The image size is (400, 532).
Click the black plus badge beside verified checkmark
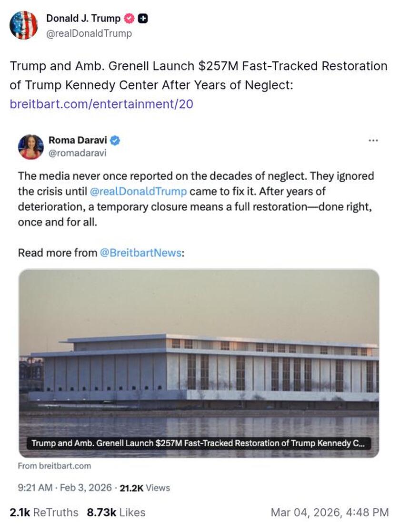point(143,18)
